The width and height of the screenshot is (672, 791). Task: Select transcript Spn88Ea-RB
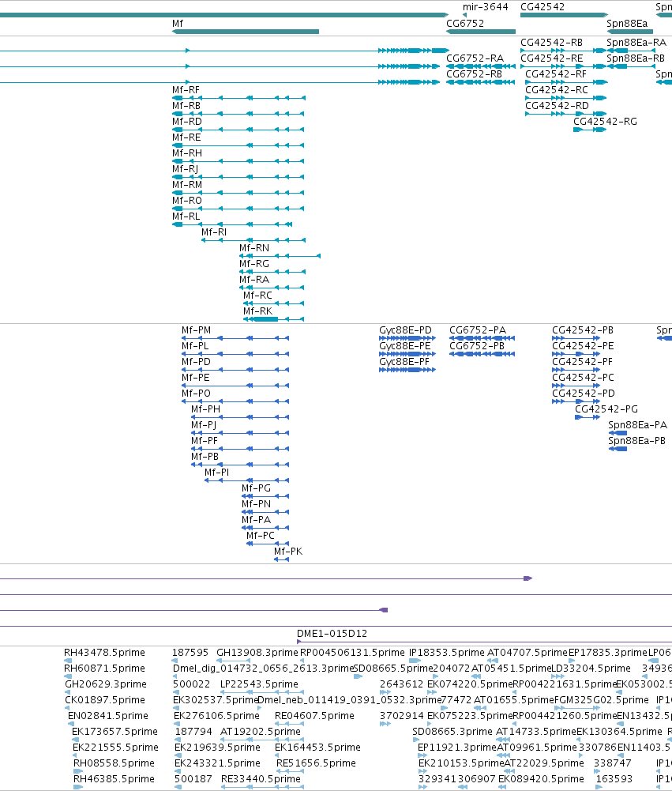point(636,58)
